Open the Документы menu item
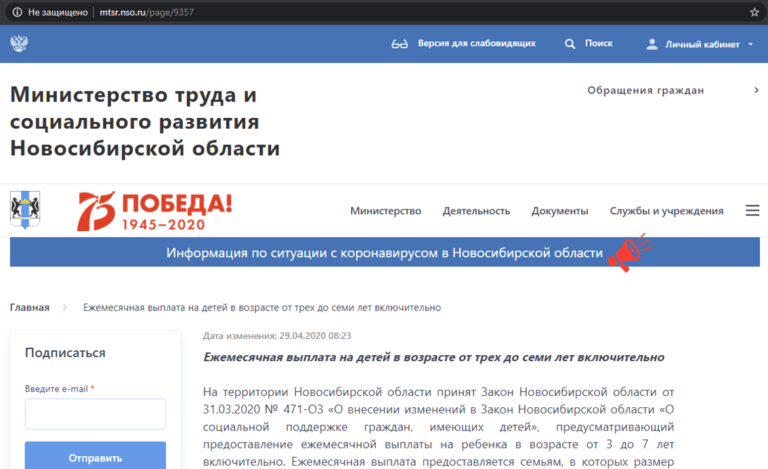Screen dimensions: 768x469 click(560, 211)
